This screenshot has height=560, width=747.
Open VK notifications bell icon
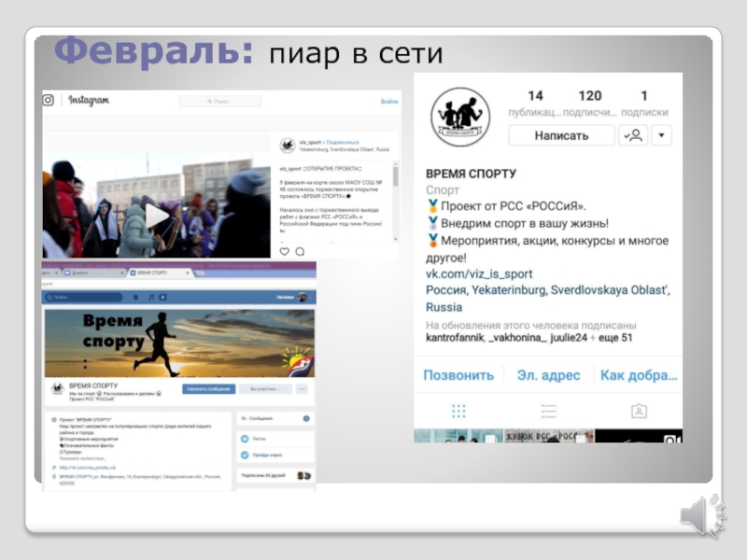point(135,297)
